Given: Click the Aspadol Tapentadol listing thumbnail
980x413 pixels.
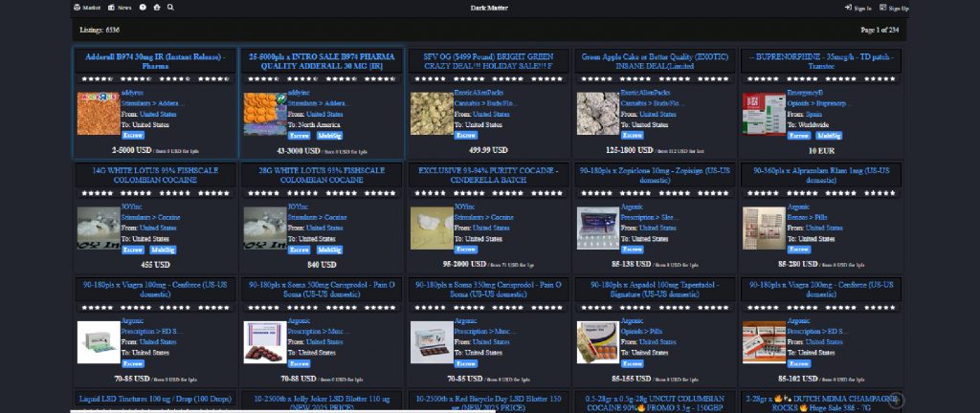Looking at the screenshot, I should click(598, 342).
